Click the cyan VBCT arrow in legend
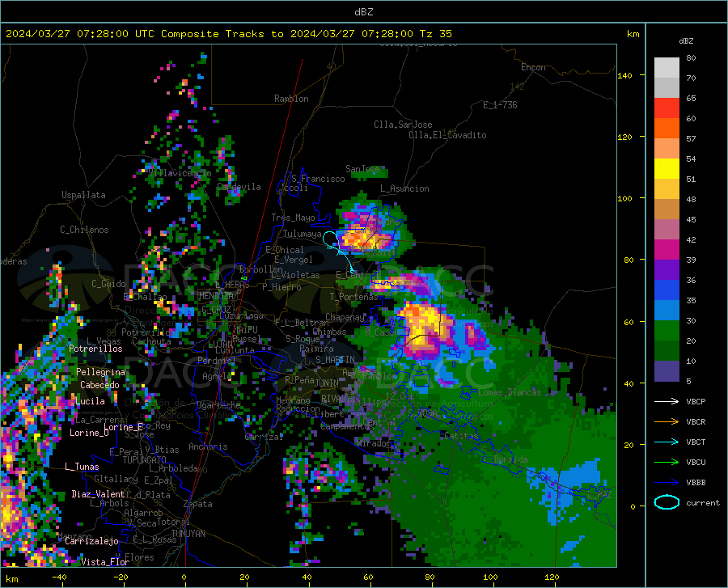The height and width of the screenshot is (588, 728). click(667, 442)
